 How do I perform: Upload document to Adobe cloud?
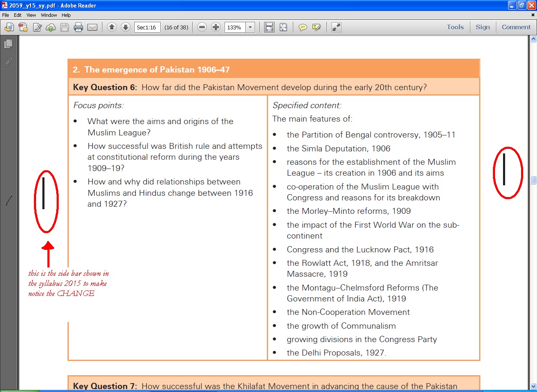(x=51, y=27)
